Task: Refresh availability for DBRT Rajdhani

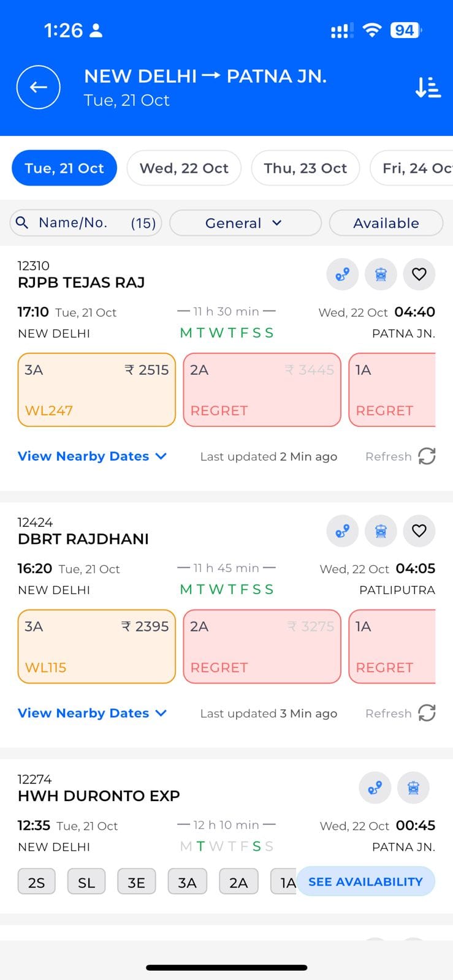Action: click(x=426, y=713)
